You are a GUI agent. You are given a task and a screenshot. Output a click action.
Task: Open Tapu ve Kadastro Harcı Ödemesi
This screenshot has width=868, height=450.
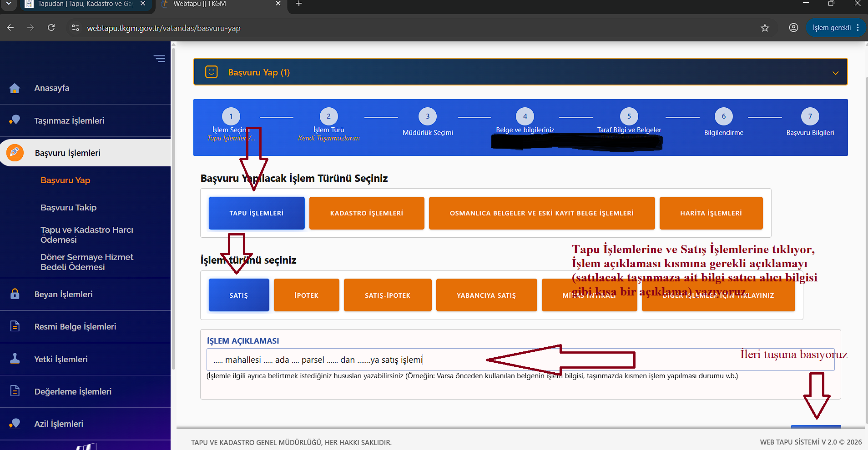tap(87, 235)
